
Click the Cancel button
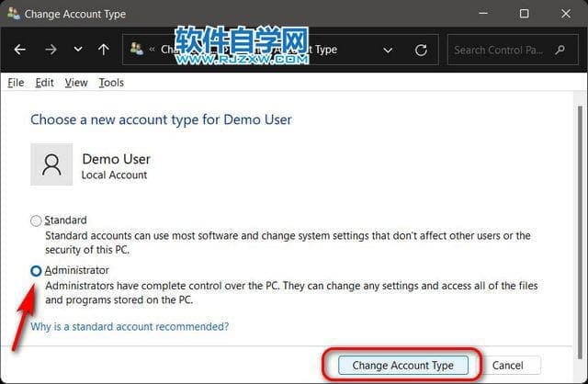click(508, 365)
